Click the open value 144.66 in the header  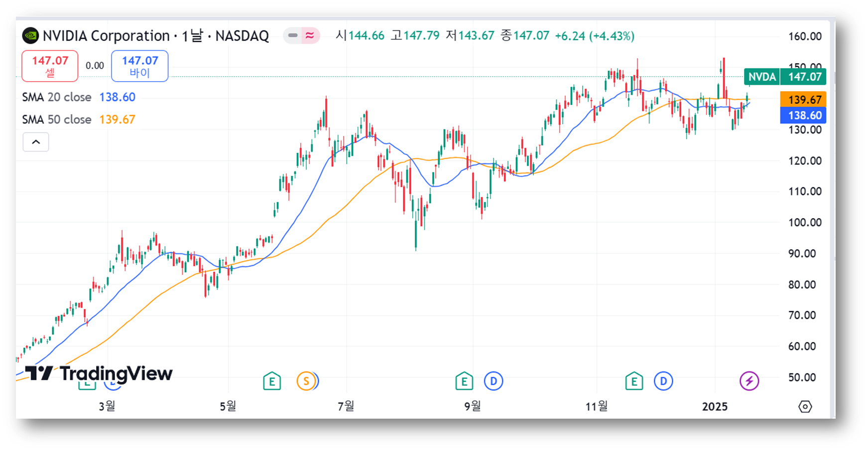coord(366,36)
